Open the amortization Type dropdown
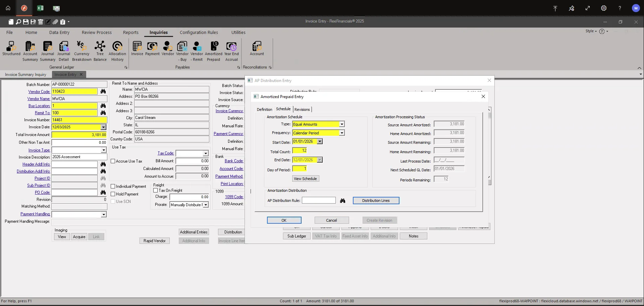 341,124
